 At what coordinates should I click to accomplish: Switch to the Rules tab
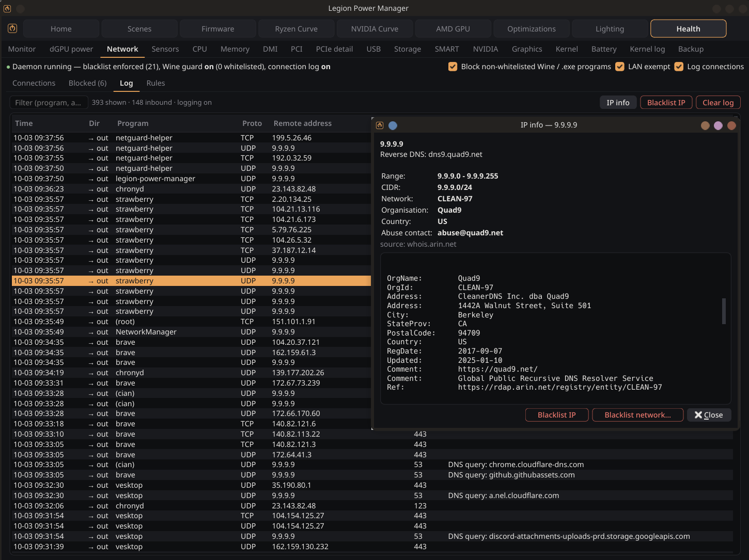pyautogui.click(x=155, y=83)
